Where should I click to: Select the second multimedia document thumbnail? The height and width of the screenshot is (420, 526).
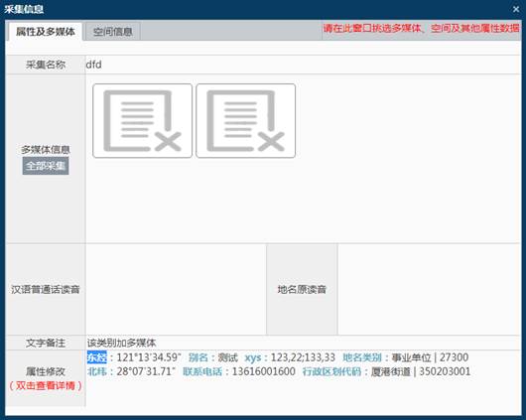click(245, 121)
